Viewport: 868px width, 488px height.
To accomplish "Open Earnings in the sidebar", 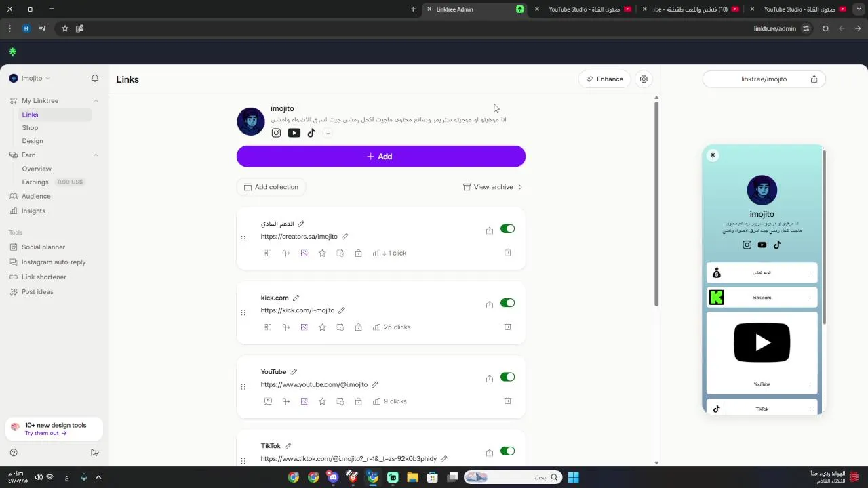I will click(x=35, y=182).
